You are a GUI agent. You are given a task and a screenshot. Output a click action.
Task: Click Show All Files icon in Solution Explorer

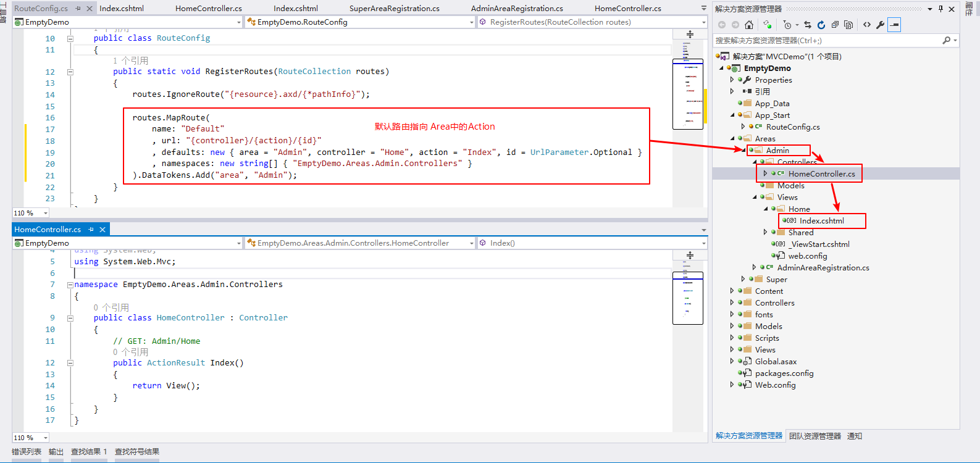pos(848,25)
